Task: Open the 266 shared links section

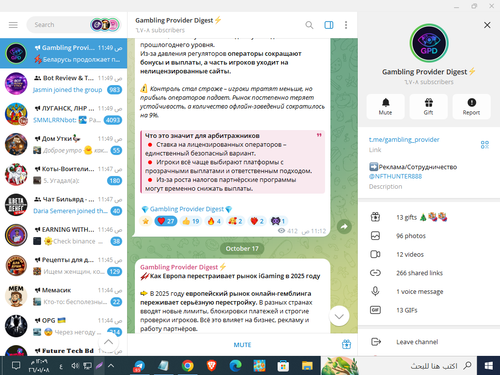Action: click(x=429, y=273)
